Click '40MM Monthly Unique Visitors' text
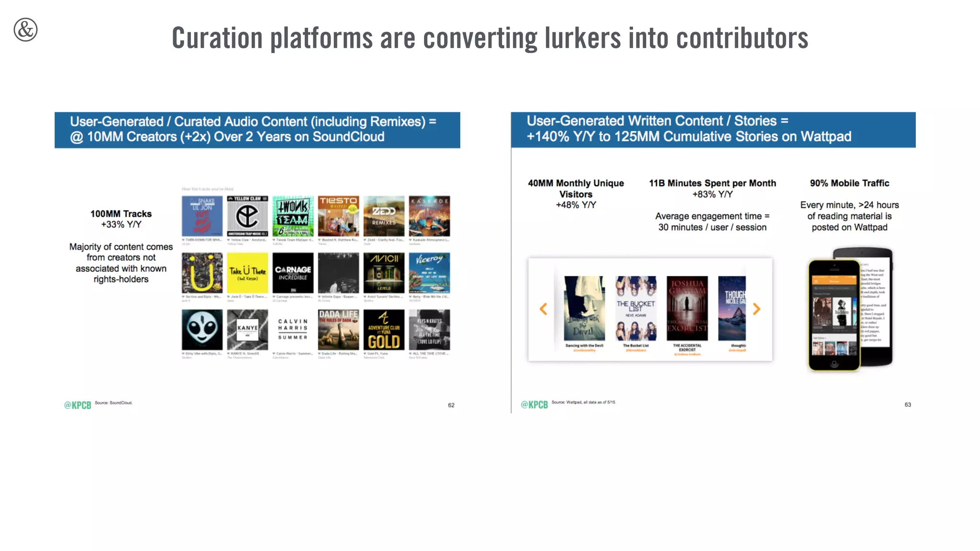The width and height of the screenshot is (980, 551). 576,188
